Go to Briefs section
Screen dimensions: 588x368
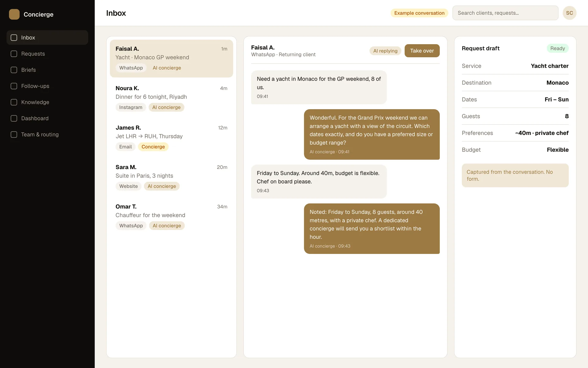coord(47,70)
